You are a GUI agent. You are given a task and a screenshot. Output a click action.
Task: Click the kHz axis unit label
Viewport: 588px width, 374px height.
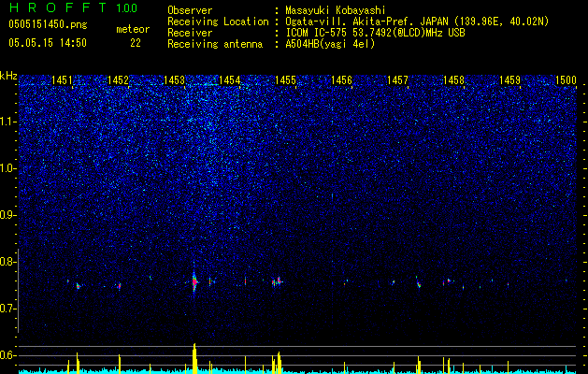[8, 76]
